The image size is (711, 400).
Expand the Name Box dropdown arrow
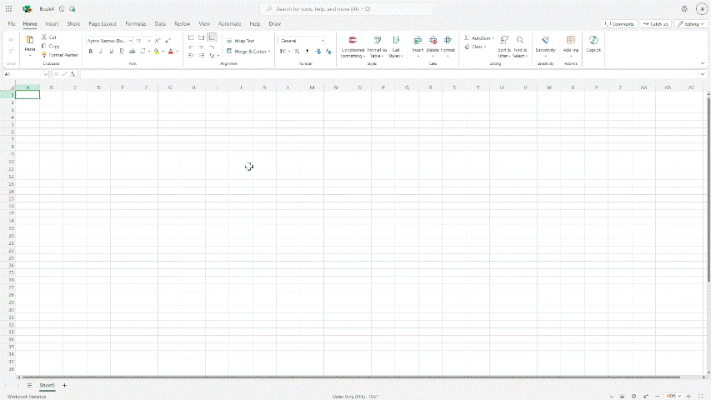[45, 74]
